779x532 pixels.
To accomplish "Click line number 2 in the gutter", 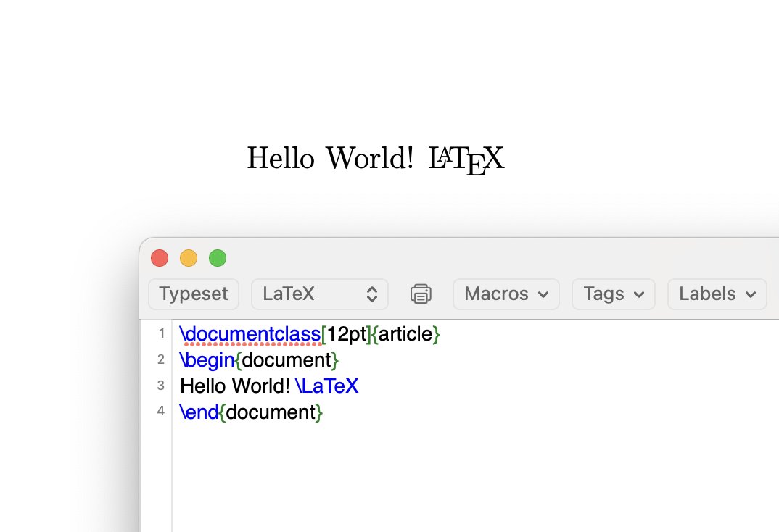I will (161, 359).
